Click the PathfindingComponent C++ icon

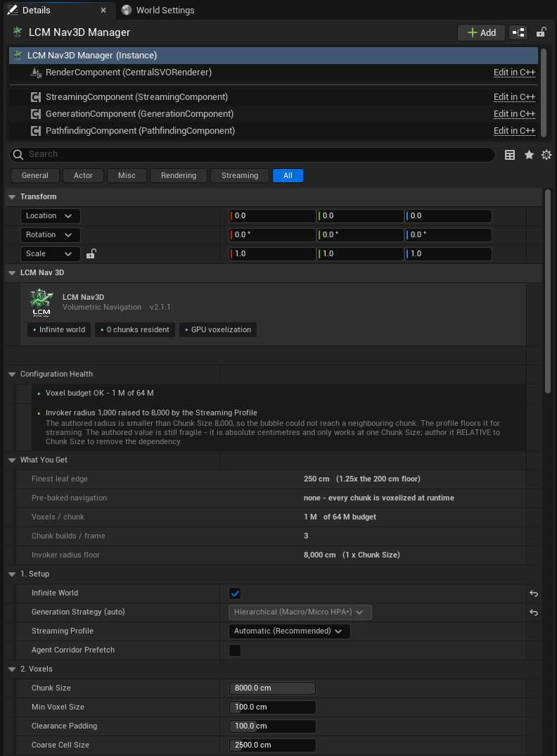36,131
